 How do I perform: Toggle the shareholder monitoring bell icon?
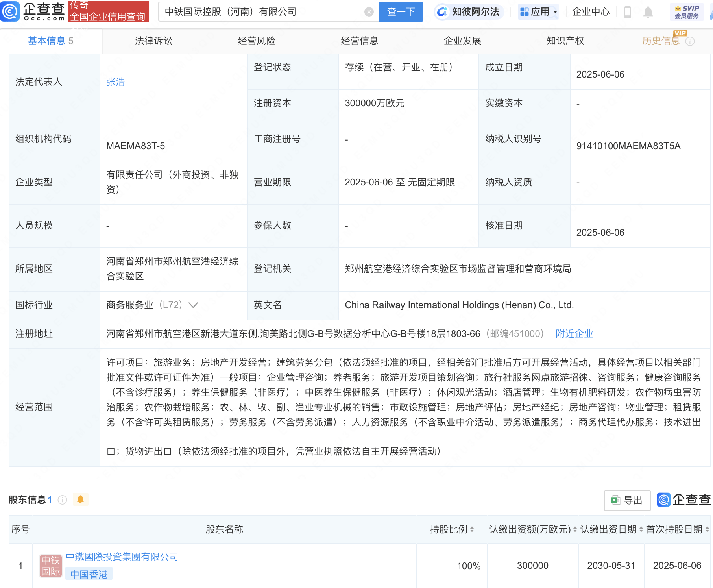click(x=80, y=499)
